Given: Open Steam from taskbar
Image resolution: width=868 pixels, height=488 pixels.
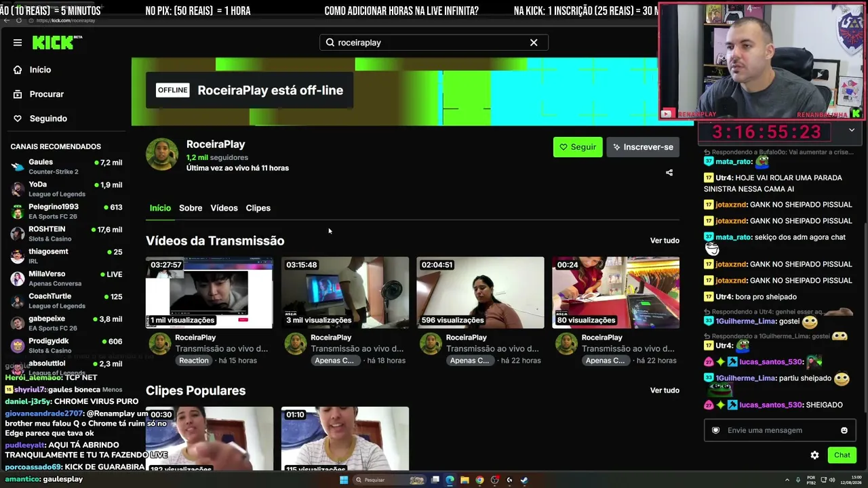Looking at the screenshot, I should (x=524, y=480).
